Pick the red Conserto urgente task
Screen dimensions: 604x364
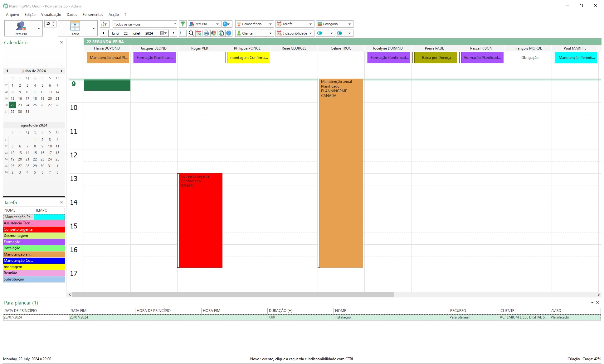point(34,229)
